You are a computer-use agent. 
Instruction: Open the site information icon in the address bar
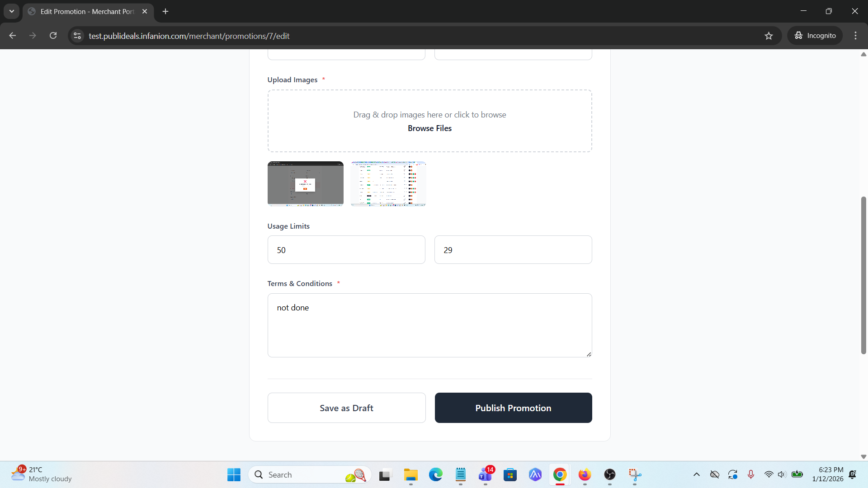[x=77, y=36]
